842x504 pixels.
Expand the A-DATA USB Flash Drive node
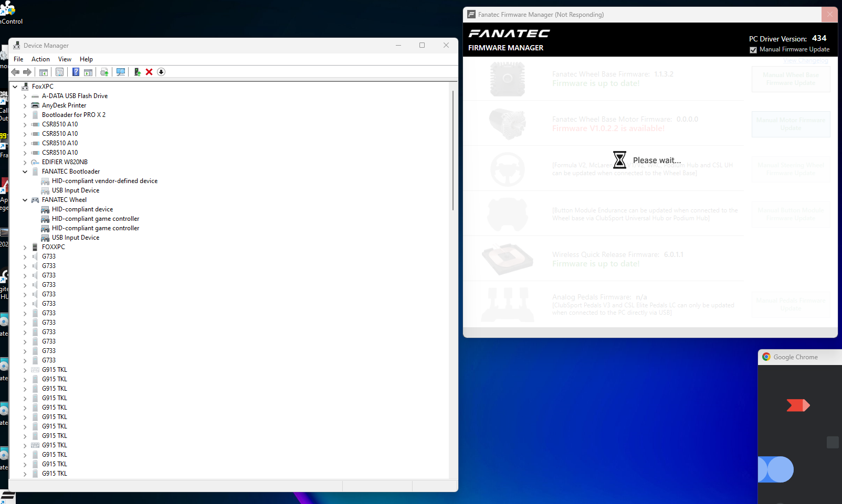[x=25, y=96]
